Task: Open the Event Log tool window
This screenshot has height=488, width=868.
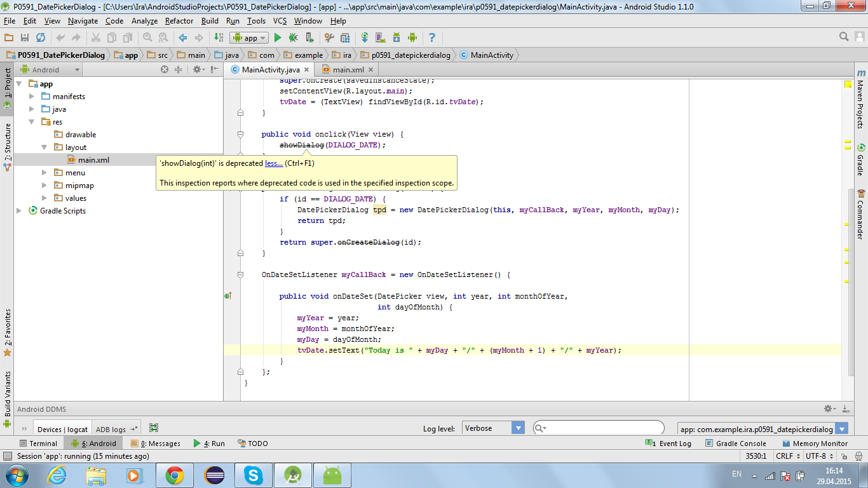Action: point(668,444)
